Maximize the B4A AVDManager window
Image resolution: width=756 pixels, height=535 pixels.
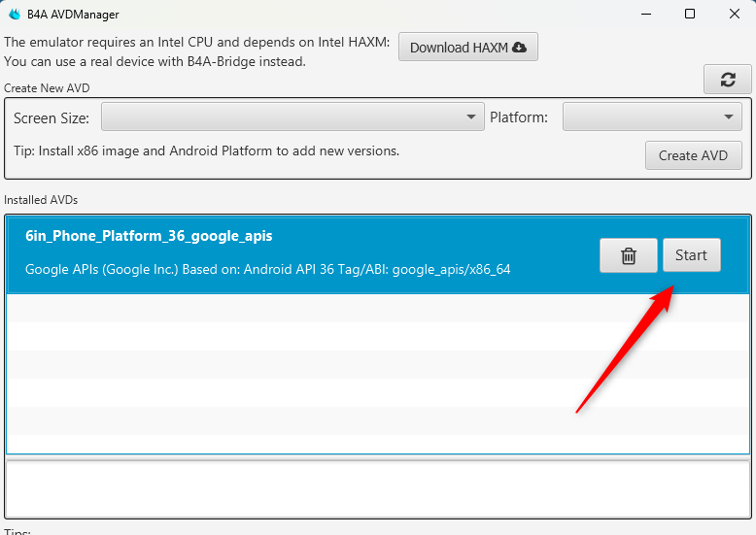coord(690,14)
